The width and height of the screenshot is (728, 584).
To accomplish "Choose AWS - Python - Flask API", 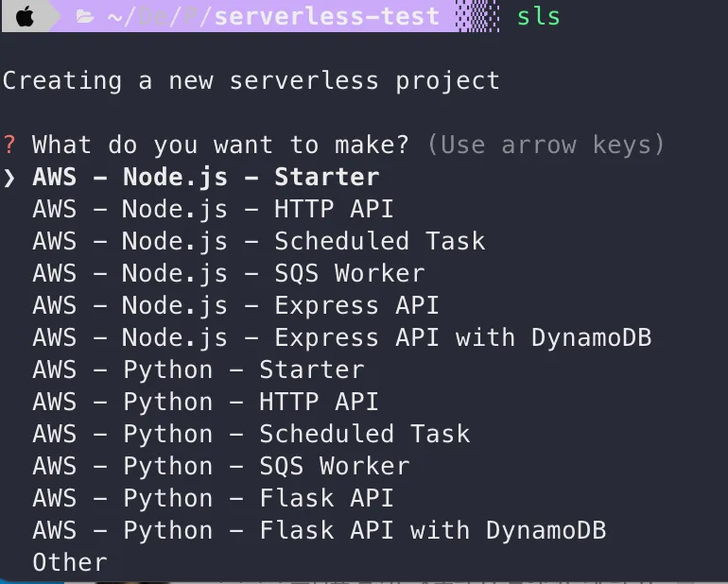I will click(x=213, y=498).
